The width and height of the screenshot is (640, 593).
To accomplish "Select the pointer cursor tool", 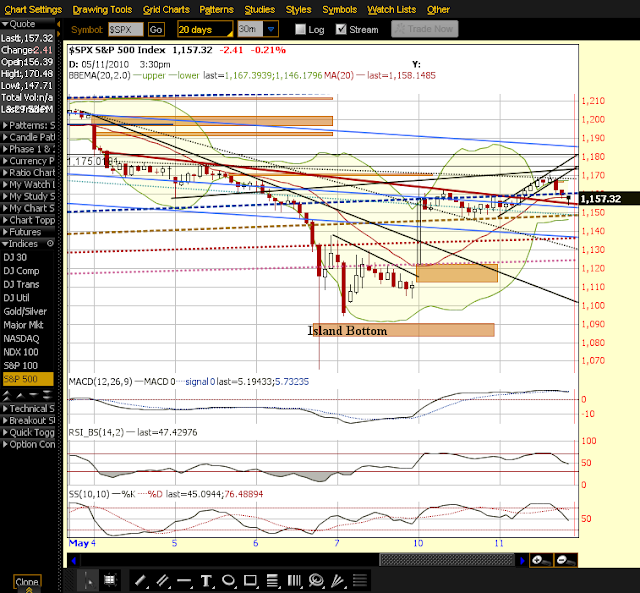I will (88, 580).
